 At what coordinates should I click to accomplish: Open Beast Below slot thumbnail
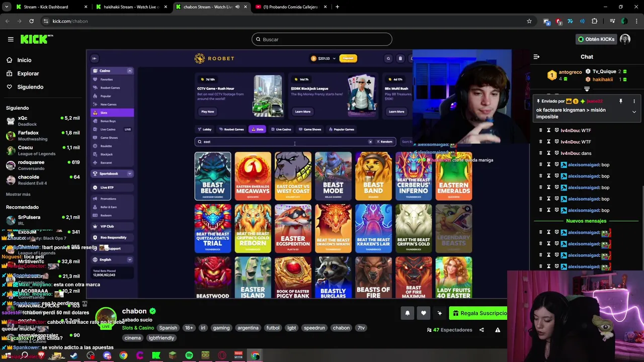[x=213, y=176]
